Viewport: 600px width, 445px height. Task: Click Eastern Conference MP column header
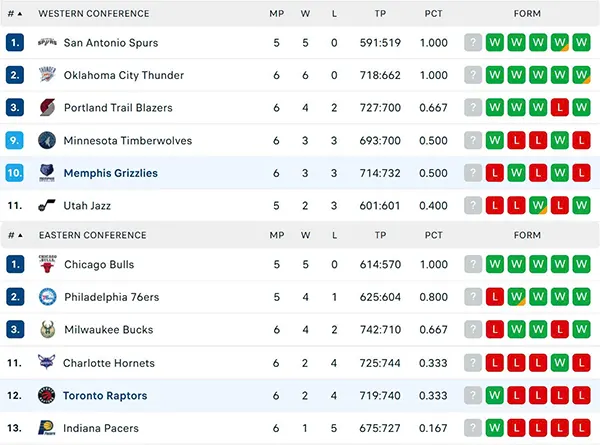coord(276,236)
